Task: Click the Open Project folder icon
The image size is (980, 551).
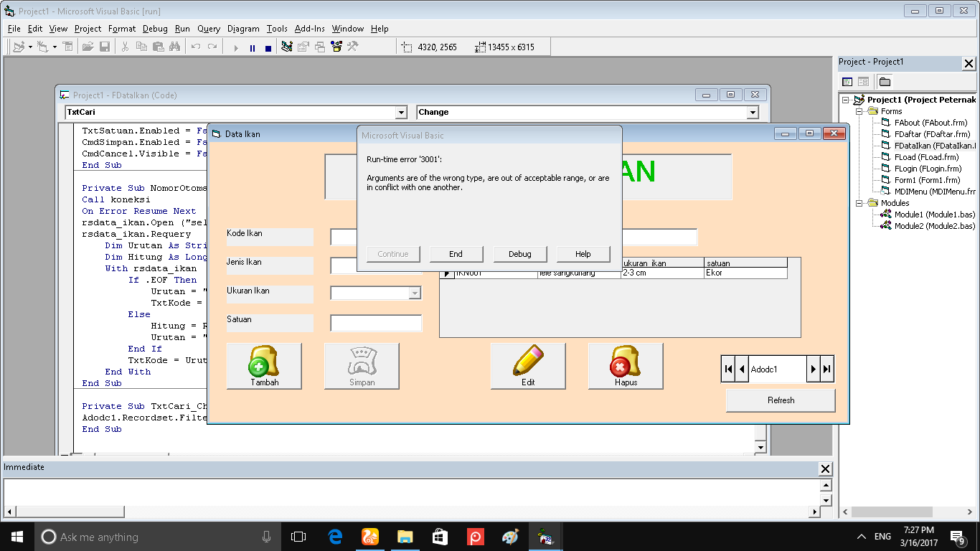Action: 88,47
